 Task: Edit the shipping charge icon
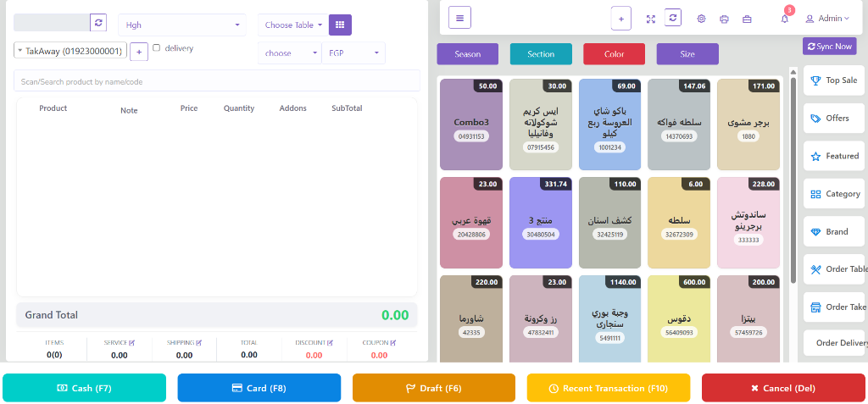tap(199, 343)
